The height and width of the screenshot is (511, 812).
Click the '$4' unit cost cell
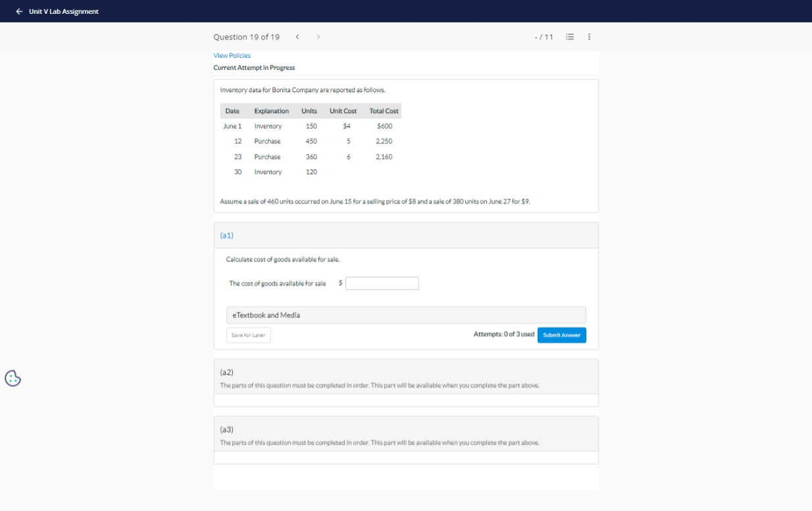click(347, 126)
